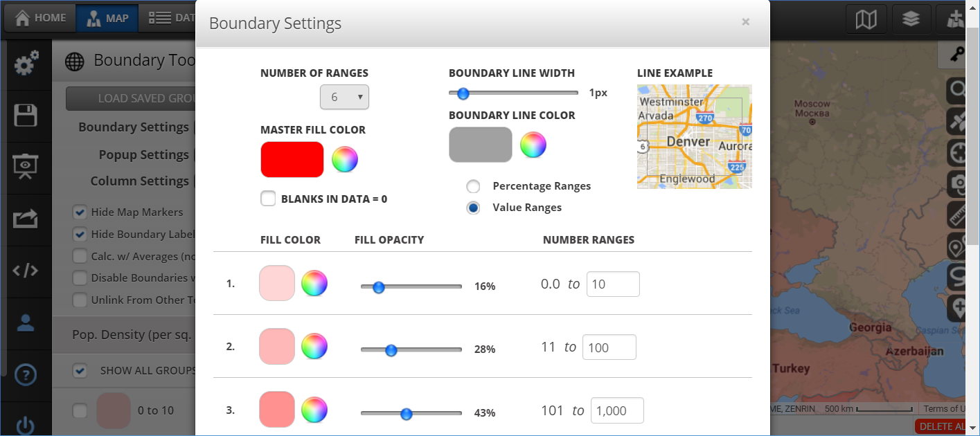Select the layers icon in the top toolbar
The image size is (980, 436).
911,19
